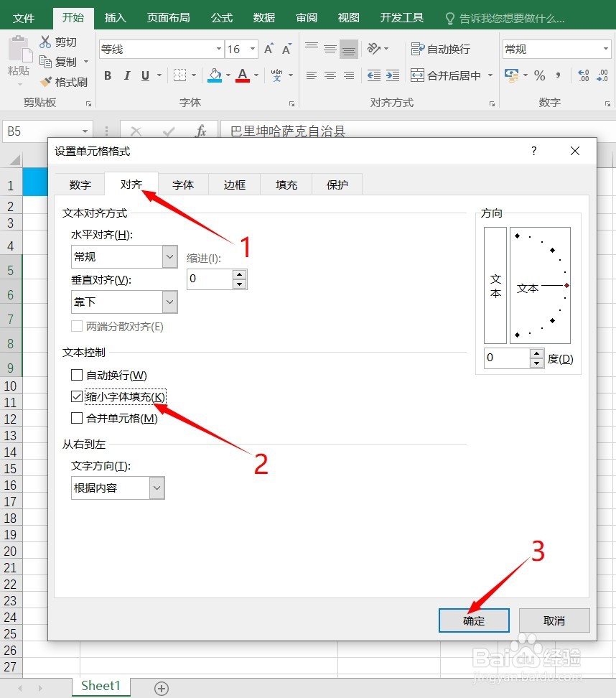Check the 自动换行 option
This screenshot has height=698, width=616.
(x=76, y=375)
